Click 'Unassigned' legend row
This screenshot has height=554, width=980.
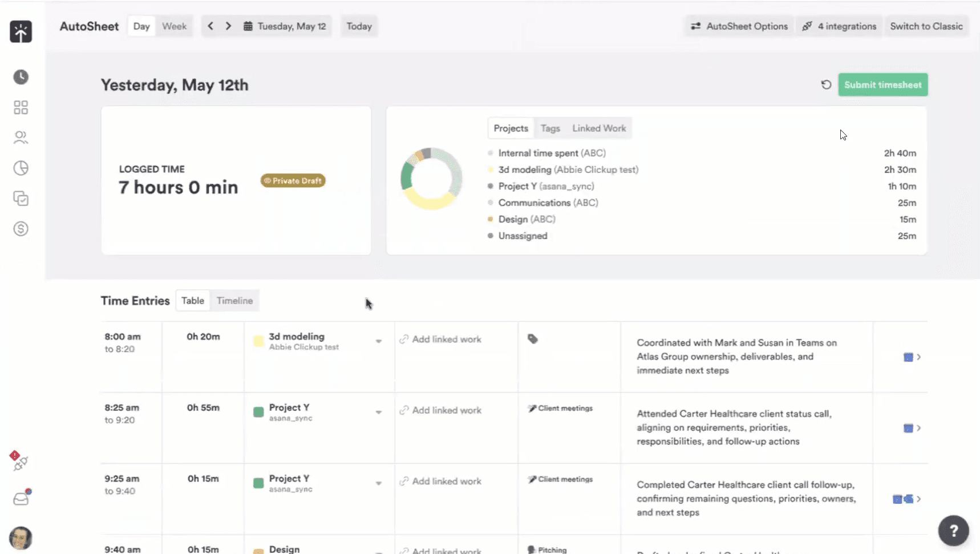click(702, 236)
